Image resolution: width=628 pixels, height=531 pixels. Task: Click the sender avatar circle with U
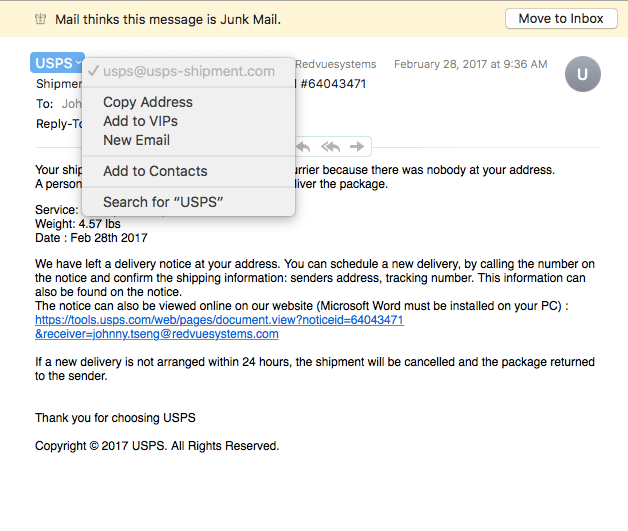pos(582,74)
